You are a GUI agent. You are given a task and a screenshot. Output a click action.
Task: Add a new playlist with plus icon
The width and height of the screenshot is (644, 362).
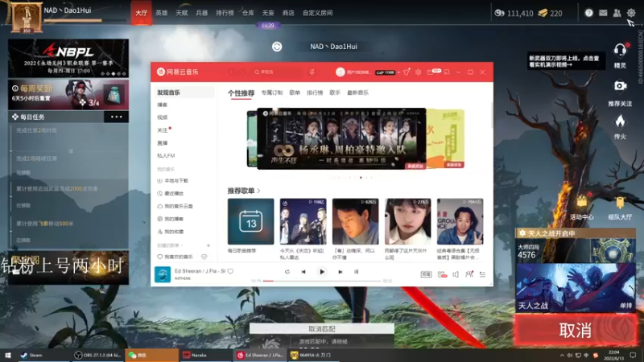click(x=208, y=245)
